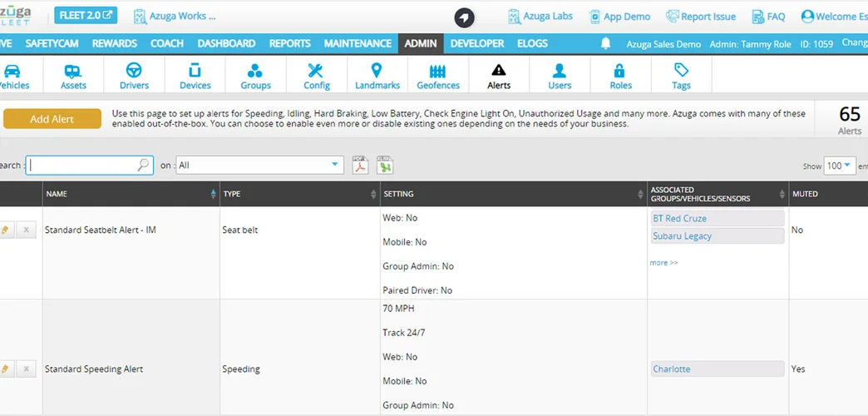Open the Reports tab

point(290,43)
